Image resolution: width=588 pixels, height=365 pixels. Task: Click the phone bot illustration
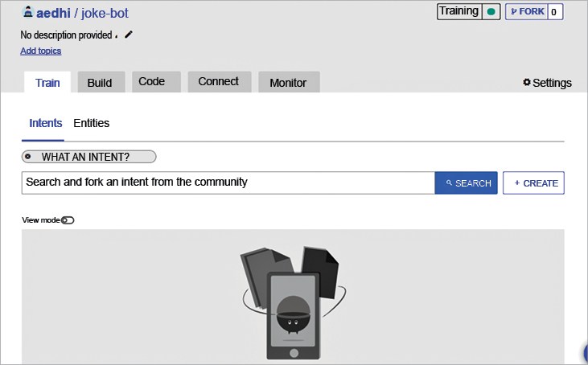pos(293,306)
